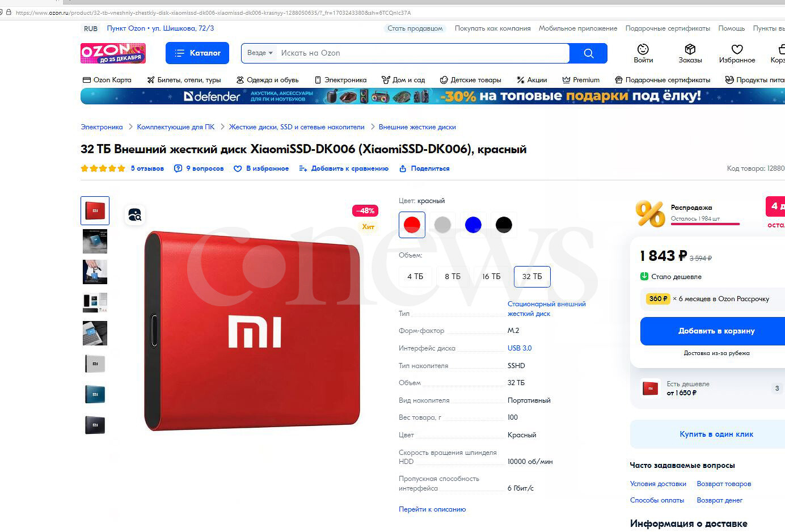Image resolution: width=785 pixels, height=532 pixels.
Task: Click the Поделиться share icon
Action: [403, 168]
